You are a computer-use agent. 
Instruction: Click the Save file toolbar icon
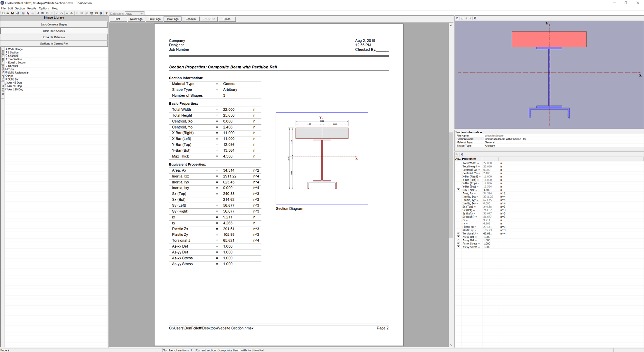(x=12, y=13)
